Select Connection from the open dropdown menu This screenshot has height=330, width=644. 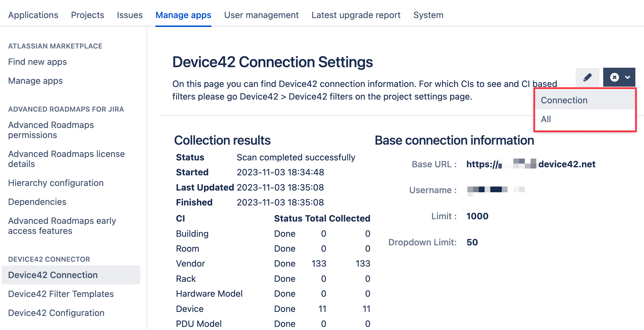pos(564,100)
